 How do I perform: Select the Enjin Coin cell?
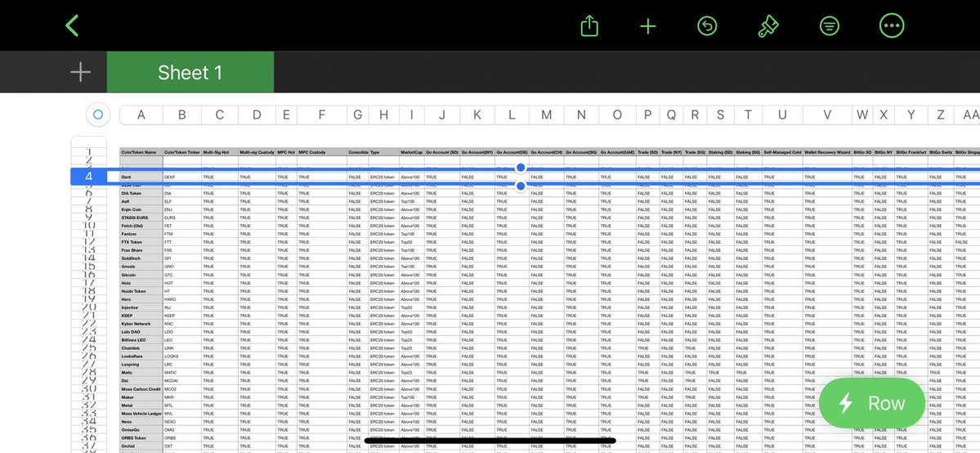click(x=141, y=209)
